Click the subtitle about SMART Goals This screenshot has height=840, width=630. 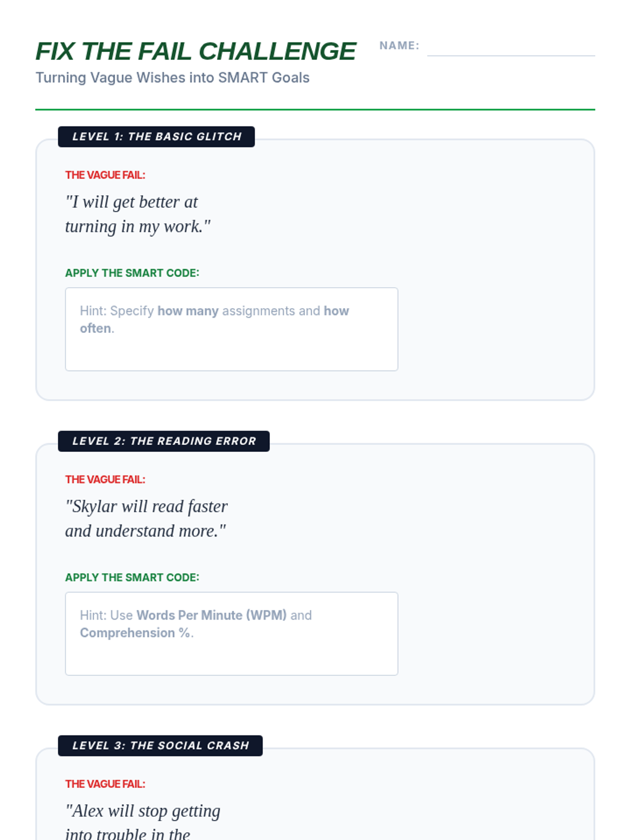pos(173,78)
